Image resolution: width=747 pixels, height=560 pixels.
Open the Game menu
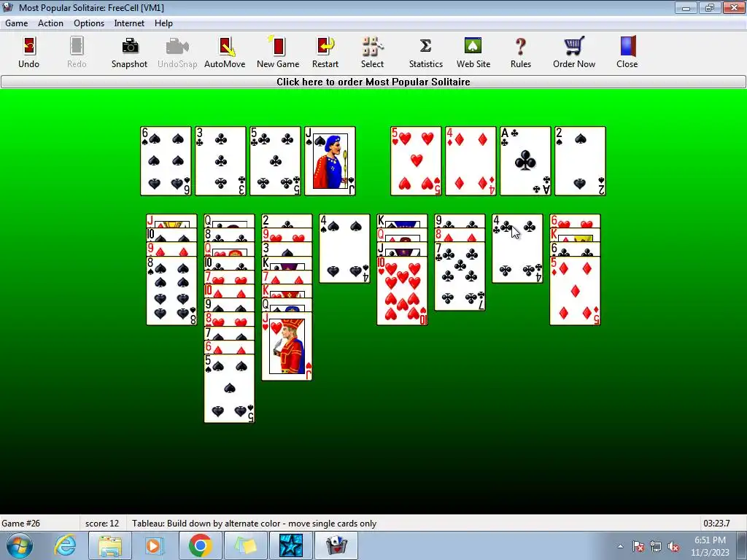pos(17,23)
